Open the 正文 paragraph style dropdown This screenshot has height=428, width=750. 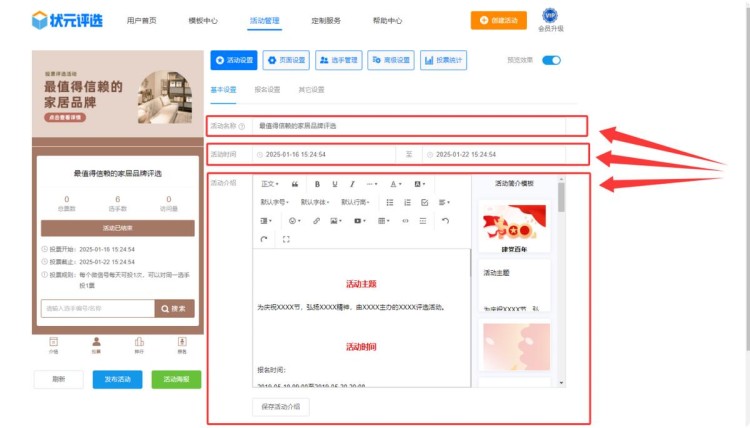click(x=269, y=184)
